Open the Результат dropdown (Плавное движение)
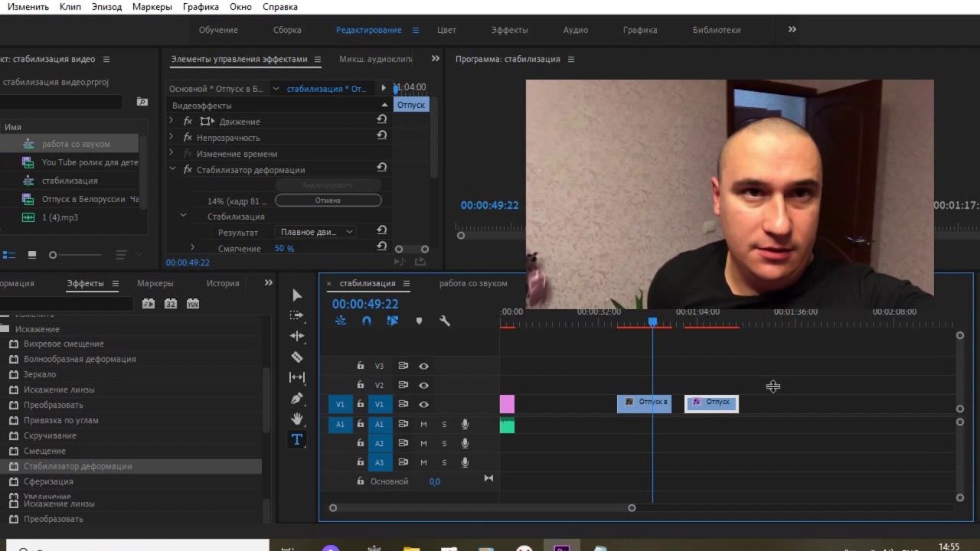Image resolution: width=980 pixels, height=551 pixels. click(317, 232)
